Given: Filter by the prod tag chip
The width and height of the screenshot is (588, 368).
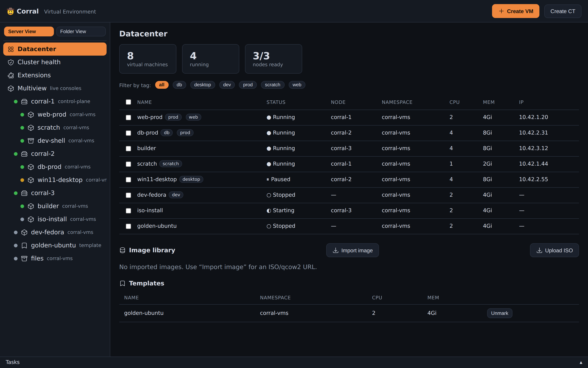Looking at the screenshot, I should [248, 85].
